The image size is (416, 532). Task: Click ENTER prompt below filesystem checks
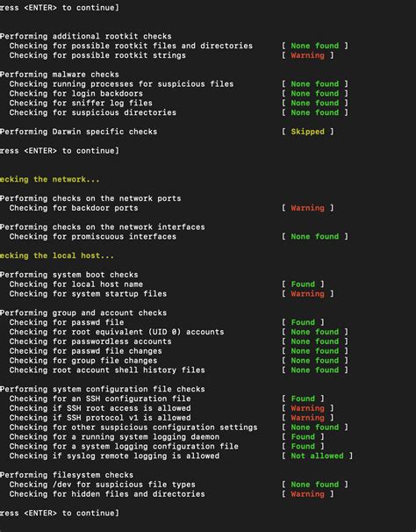tap(60, 513)
